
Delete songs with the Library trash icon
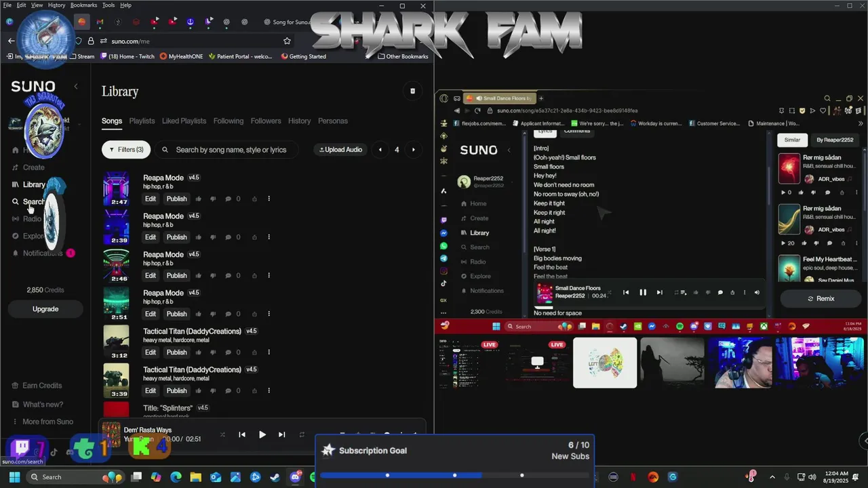point(412,91)
